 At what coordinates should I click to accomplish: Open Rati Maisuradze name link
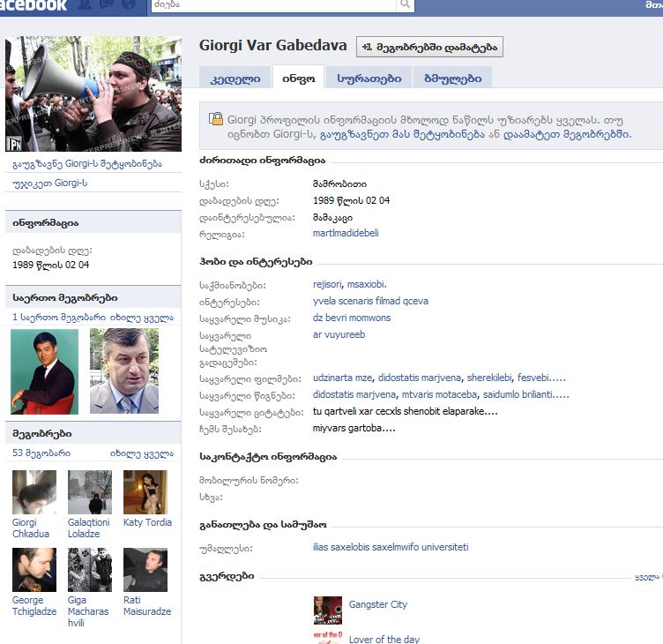[147, 606]
